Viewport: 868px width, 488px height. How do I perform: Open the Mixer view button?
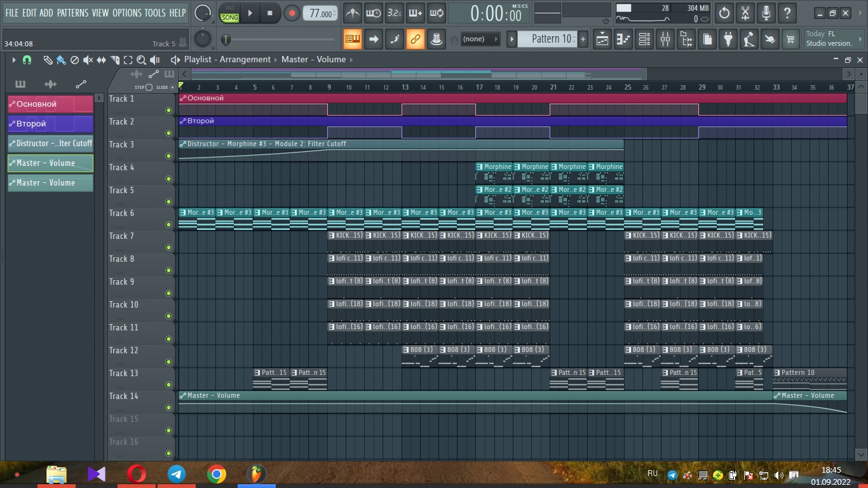tap(665, 39)
